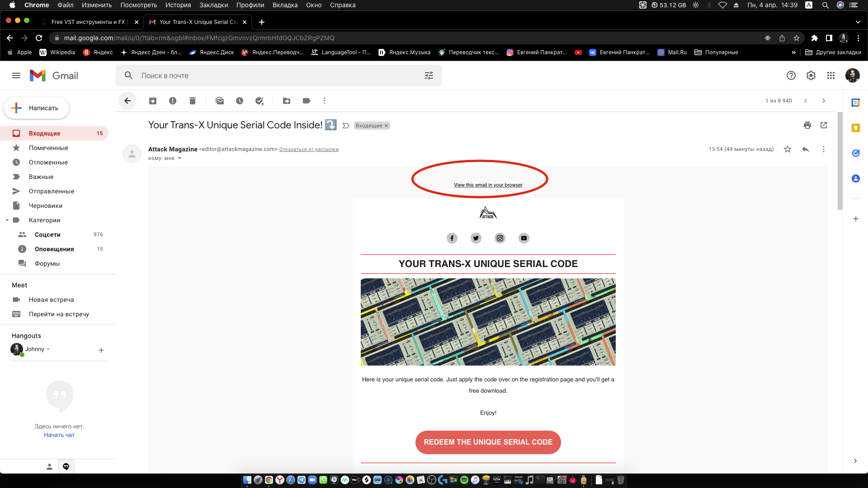868x488 pixels.
Task: Click the Facebook icon in the email
Action: pyautogui.click(x=452, y=238)
